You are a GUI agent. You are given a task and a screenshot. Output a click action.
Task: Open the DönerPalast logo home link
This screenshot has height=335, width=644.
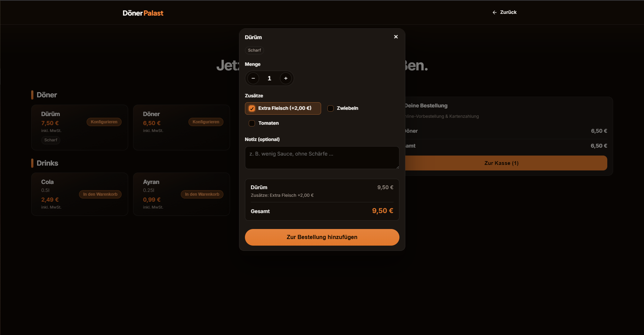coord(143,13)
